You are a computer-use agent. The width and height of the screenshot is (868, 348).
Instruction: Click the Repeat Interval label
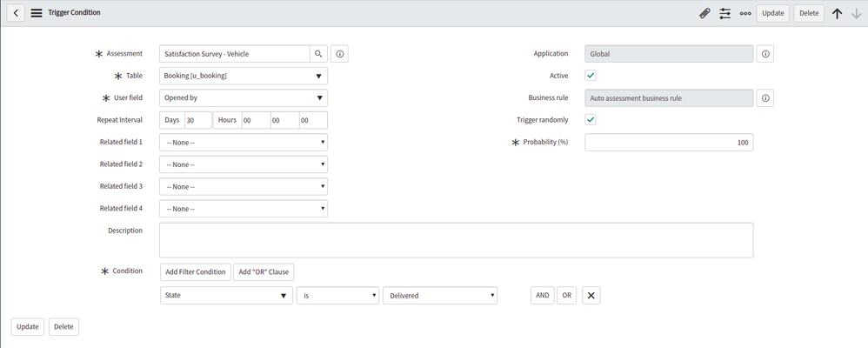[x=119, y=120]
